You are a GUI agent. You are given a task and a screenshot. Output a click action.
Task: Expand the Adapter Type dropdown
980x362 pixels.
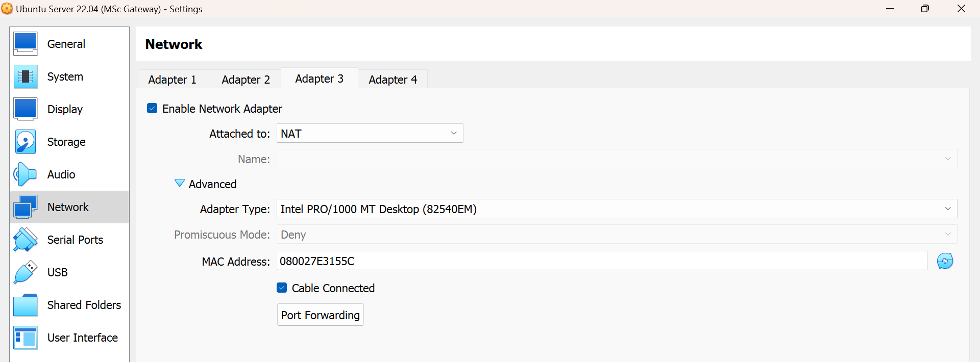(617, 209)
